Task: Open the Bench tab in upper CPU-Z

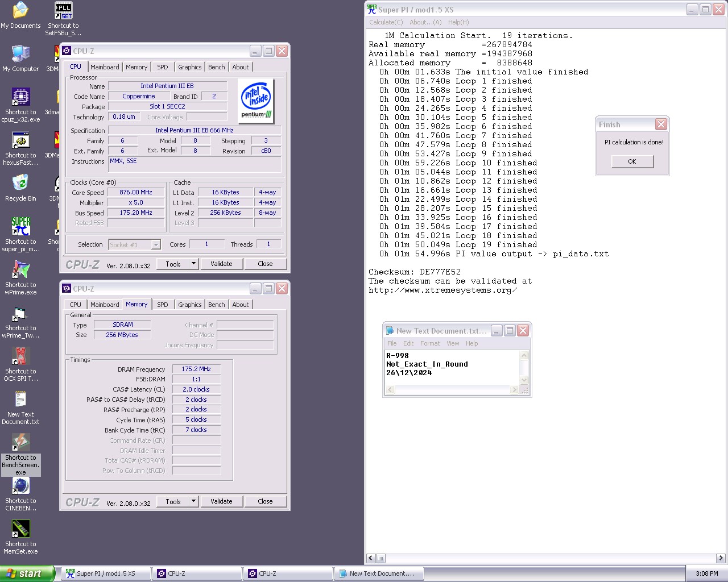Action: 216,67
